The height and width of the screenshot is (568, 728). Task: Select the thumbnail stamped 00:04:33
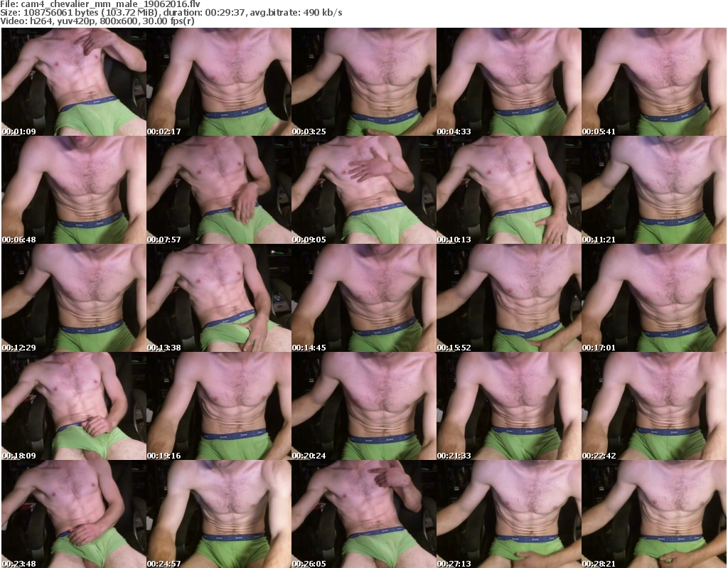point(509,82)
